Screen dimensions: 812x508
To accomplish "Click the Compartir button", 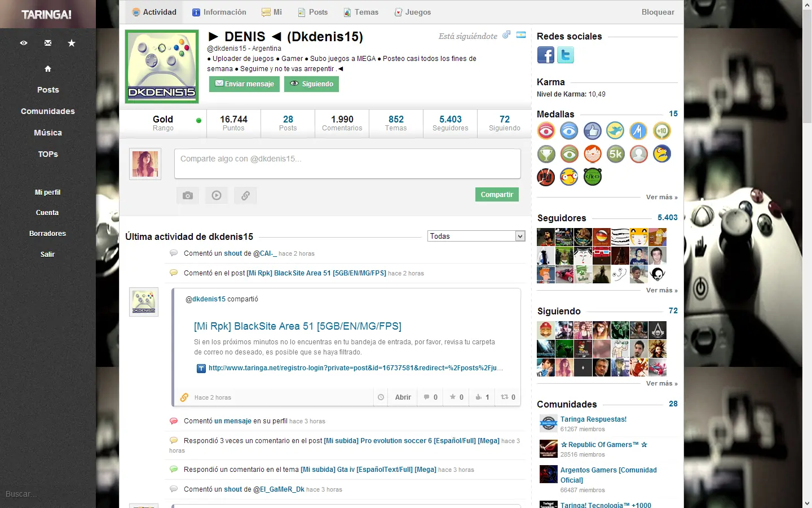I will (497, 195).
